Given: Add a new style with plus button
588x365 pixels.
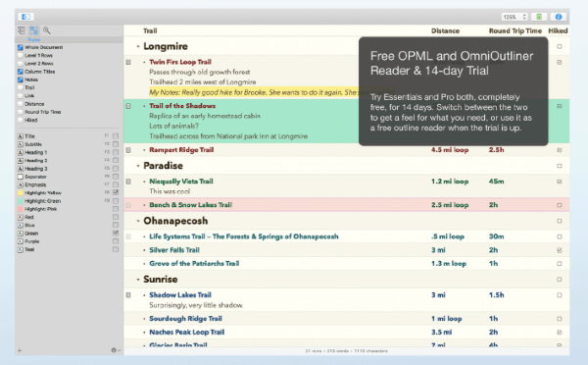Looking at the screenshot, I should click(x=20, y=350).
